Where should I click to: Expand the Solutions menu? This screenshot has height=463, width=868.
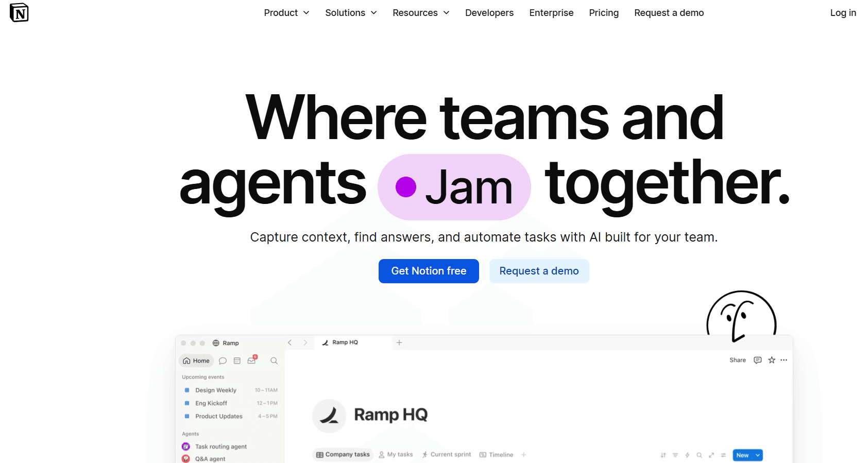coord(351,13)
